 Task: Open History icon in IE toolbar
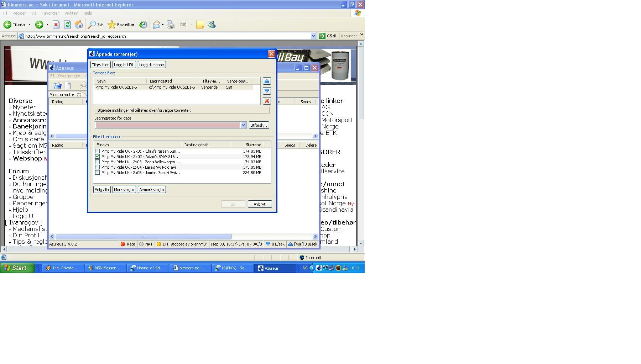pyautogui.click(x=143, y=25)
